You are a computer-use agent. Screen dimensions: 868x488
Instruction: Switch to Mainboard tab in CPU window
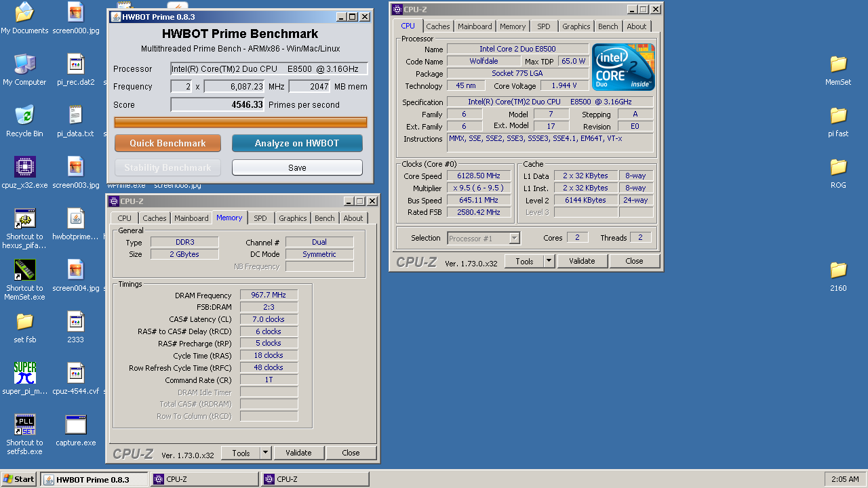(x=475, y=26)
